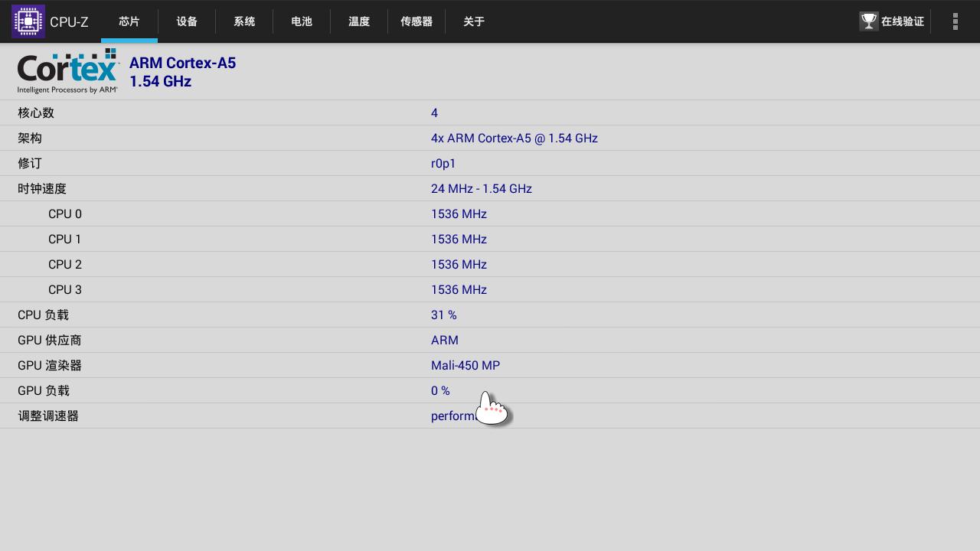Screen dimensions: 980x551
Task: Open the 系统 tab
Action: (x=244, y=21)
